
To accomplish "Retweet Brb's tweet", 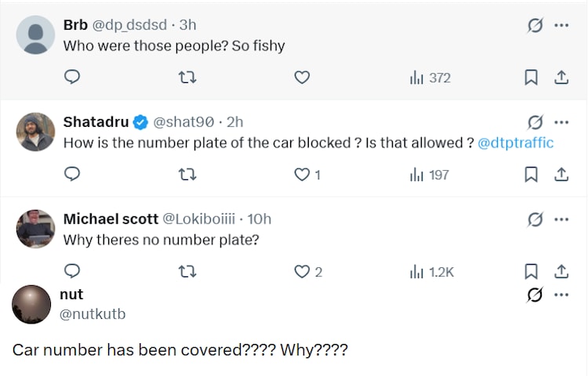I will tap(187, 78).
